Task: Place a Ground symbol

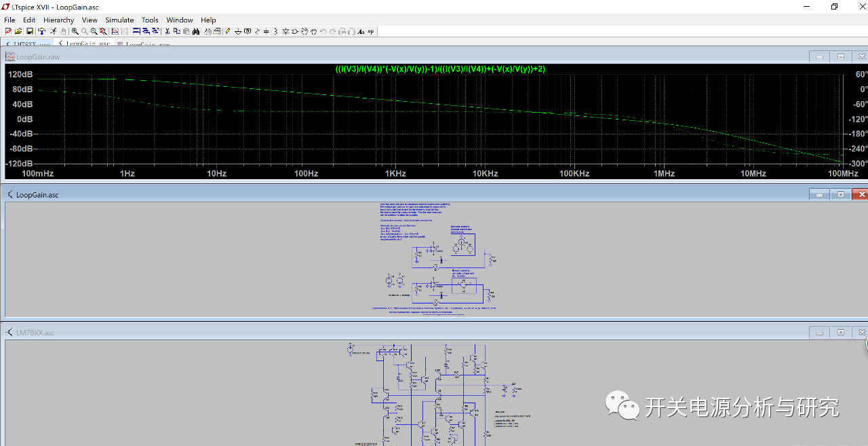Action: [x=238, y=31]
